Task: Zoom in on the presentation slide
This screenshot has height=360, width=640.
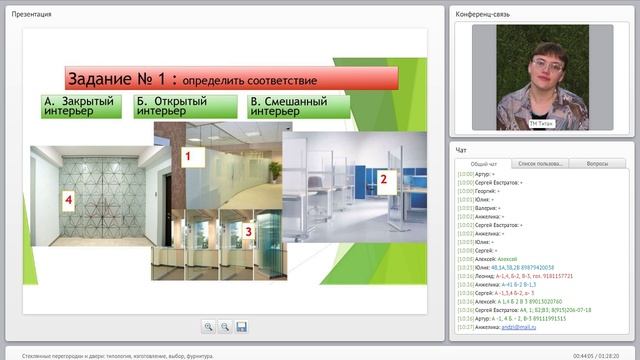Action: (209, 327)
